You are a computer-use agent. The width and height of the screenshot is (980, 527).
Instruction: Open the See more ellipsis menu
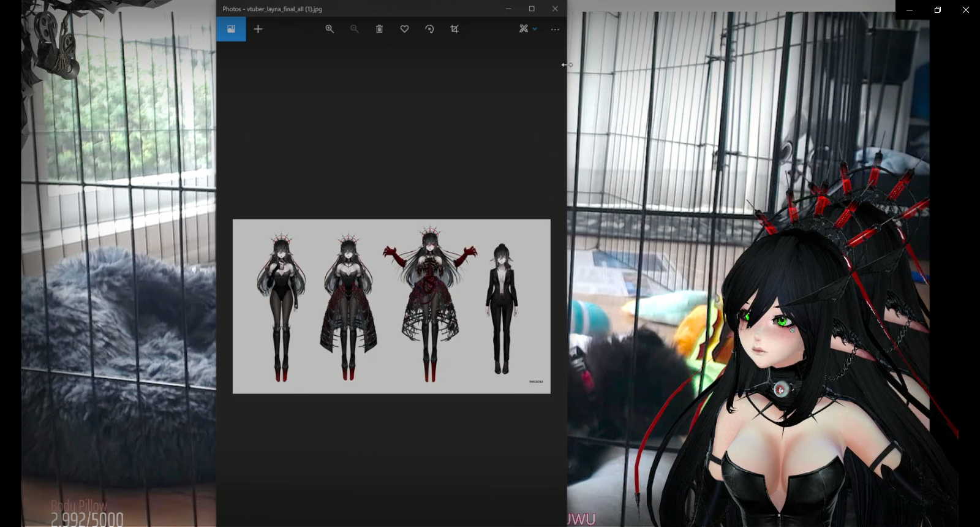coord(555,29)
